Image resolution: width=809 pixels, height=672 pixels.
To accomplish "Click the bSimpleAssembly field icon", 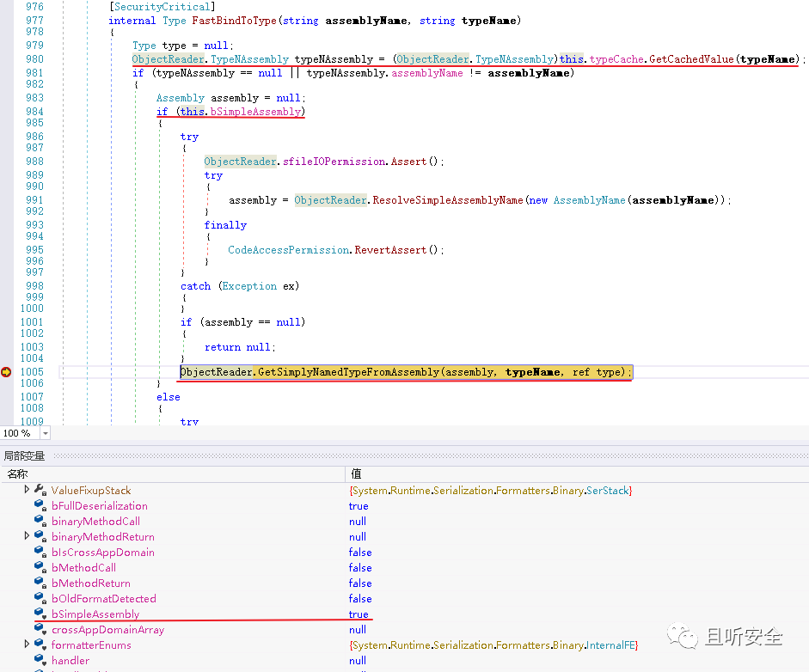I will pyautogui.click(x=40, y=614).
